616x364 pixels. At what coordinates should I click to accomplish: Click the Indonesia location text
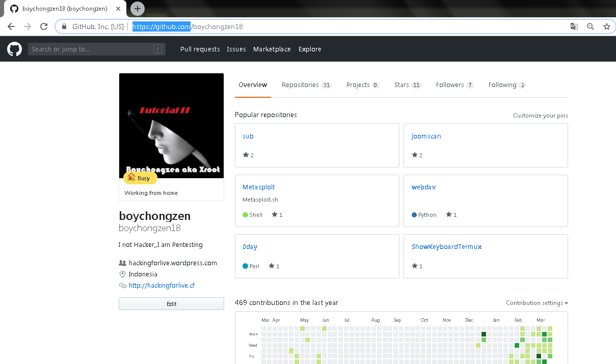pos(143,274)
